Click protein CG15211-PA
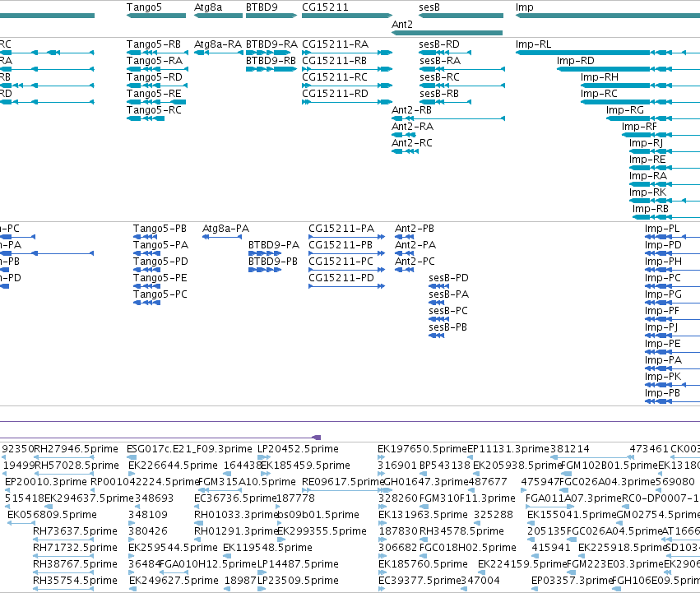This screenshot has width=700, height=593. pos(347,237)
